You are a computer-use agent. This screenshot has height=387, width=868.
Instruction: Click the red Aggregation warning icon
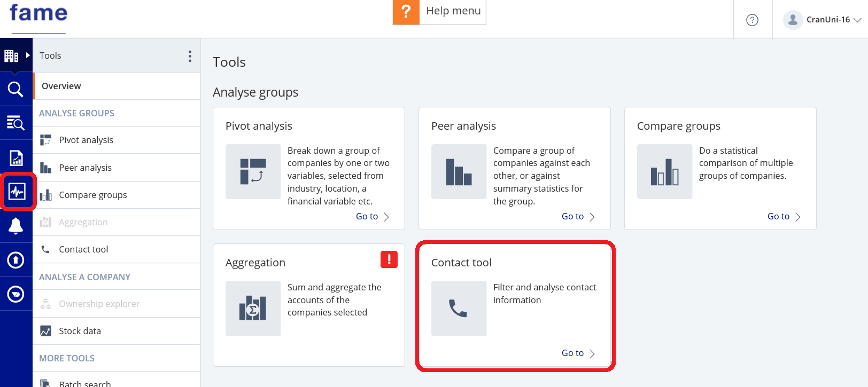point(389,259)
